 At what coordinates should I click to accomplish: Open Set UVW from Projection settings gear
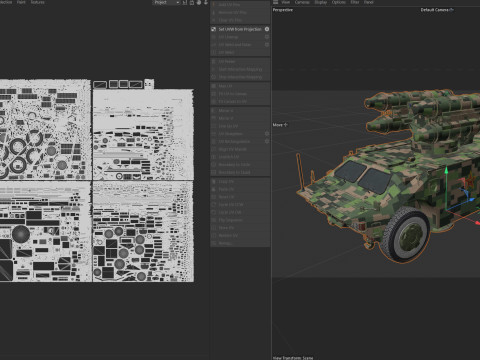[267, 29]
